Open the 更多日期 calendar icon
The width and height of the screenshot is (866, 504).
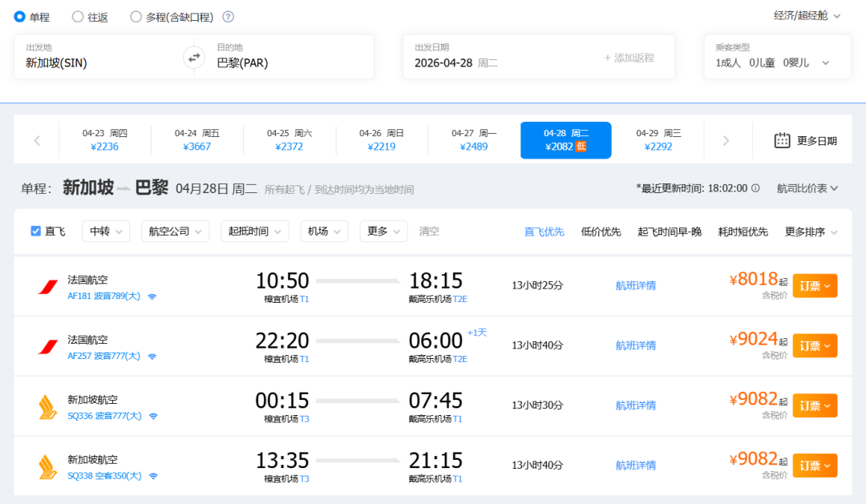pyautogui.click(x=782, y=140)
